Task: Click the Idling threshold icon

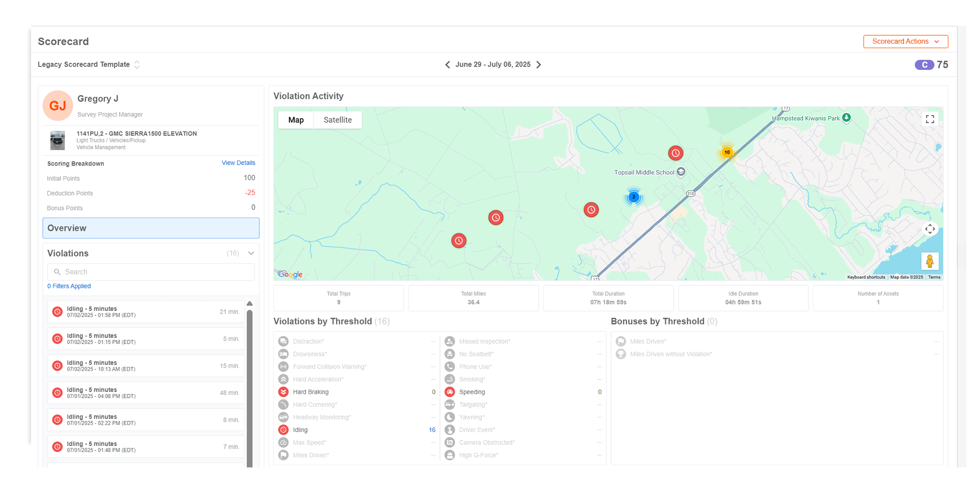Action: coord(283,430)
